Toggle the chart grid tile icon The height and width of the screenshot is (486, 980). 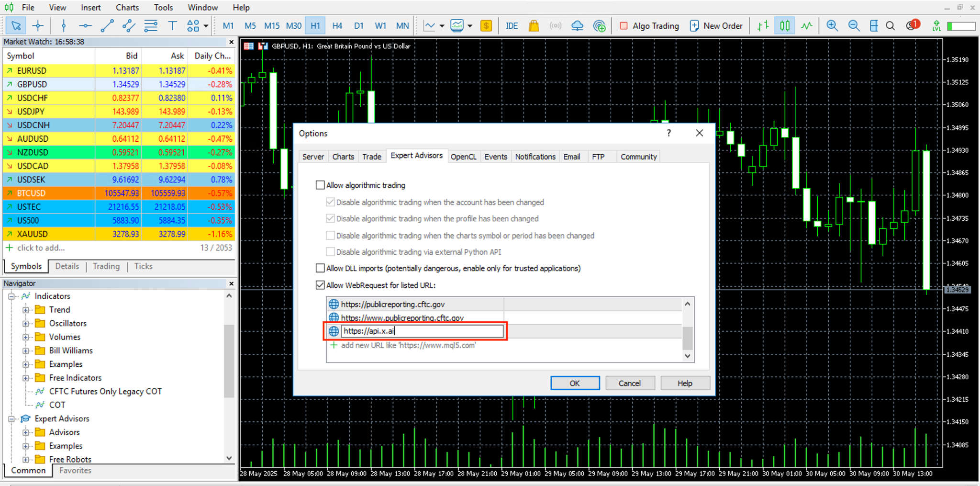874,26
